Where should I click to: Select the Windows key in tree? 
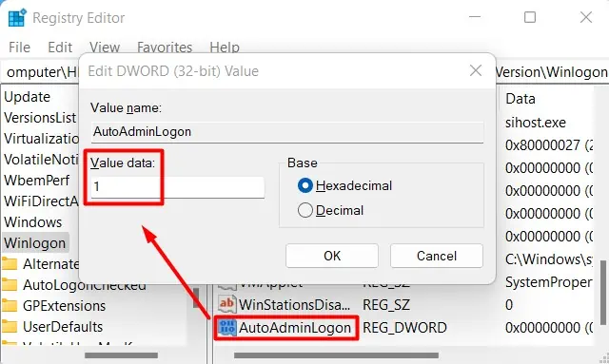coord(33,222)
